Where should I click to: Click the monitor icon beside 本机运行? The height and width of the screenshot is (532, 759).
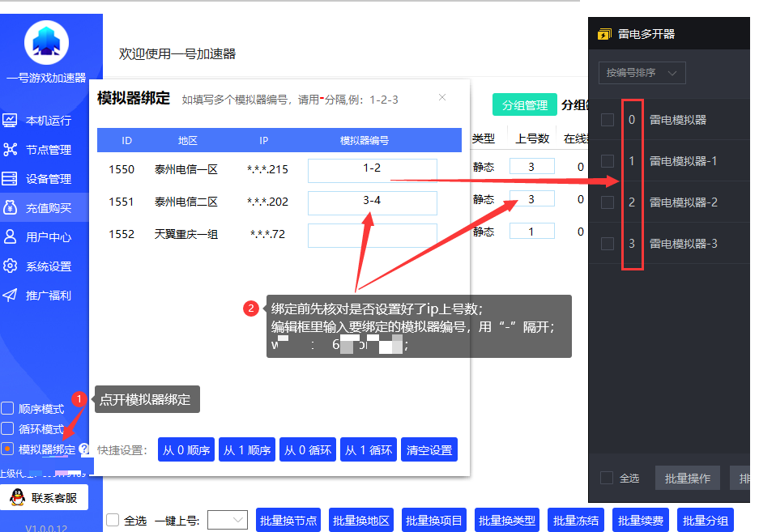(10, 120)
